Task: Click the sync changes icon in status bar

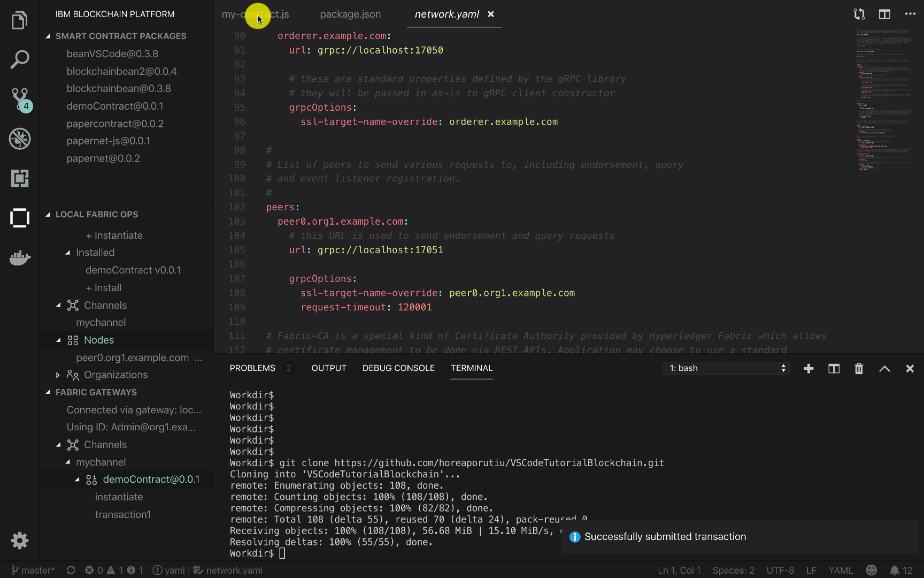Action: (71, 571)
